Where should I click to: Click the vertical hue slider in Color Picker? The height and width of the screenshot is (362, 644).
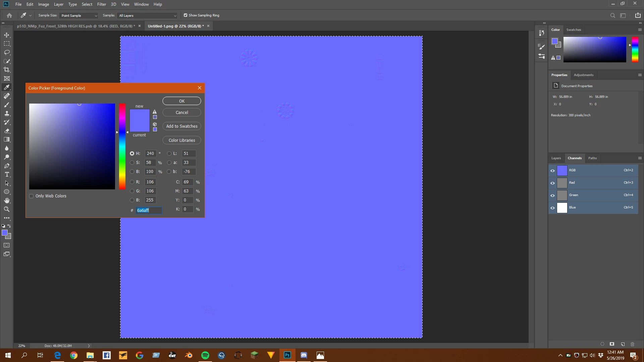[x=122, y=146]
